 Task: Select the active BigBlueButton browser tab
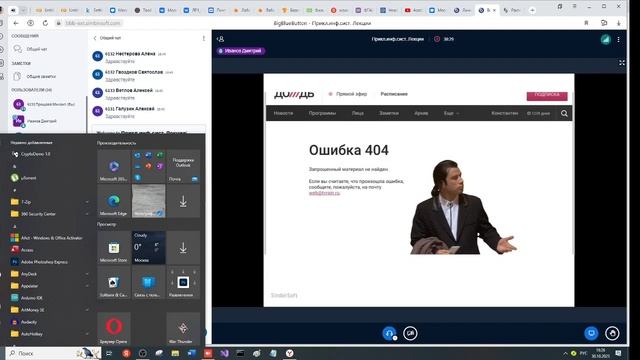click(x=487, y=10)
